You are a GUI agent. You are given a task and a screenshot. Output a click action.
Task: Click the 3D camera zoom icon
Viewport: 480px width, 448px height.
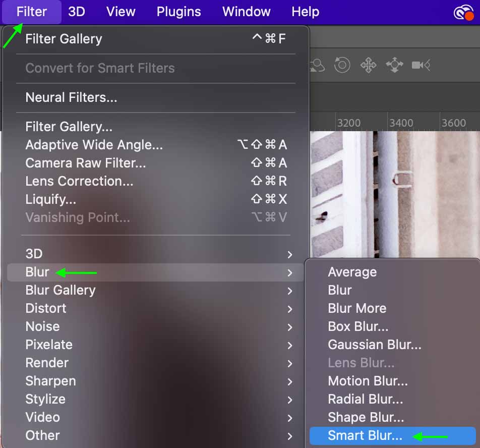pyautogui.click(x=421, y=65)
